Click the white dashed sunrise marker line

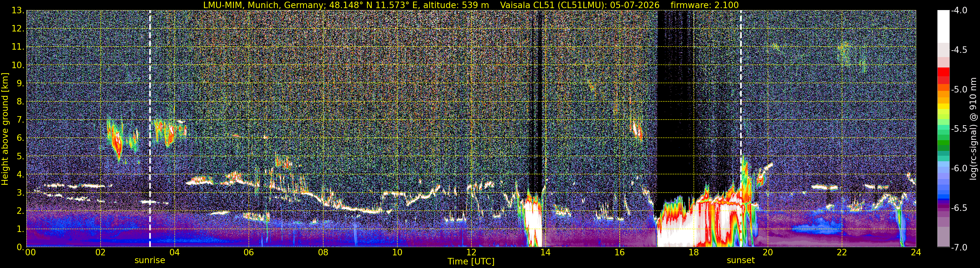point(150,129)
